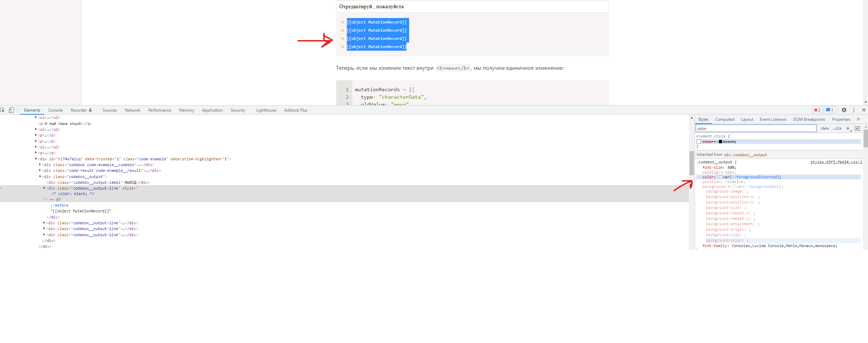Open the black color swatch picker
The image size is (868, 343).
tap(720, 142)
